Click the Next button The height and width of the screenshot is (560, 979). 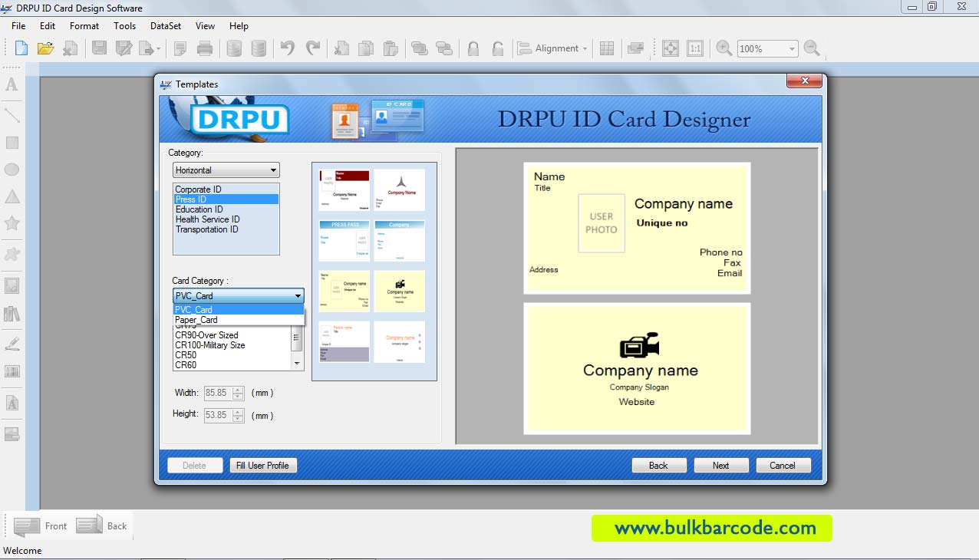pyautogui.click(x=720, y=466)
